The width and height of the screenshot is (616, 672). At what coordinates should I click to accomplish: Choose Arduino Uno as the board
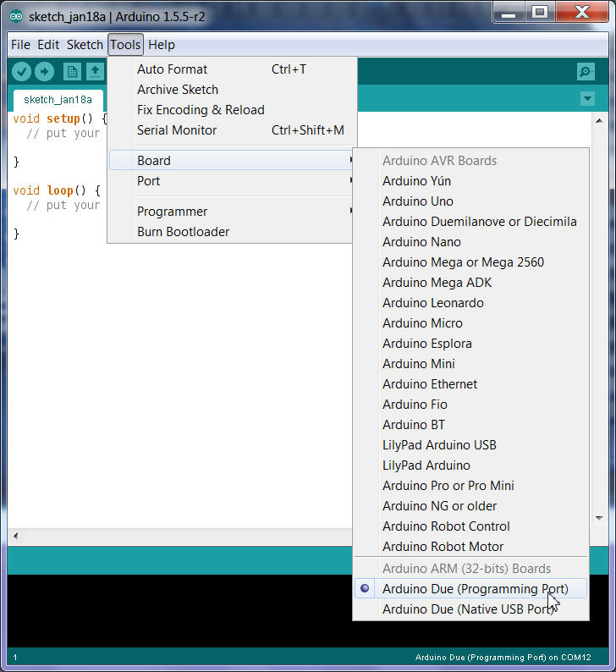418,201
